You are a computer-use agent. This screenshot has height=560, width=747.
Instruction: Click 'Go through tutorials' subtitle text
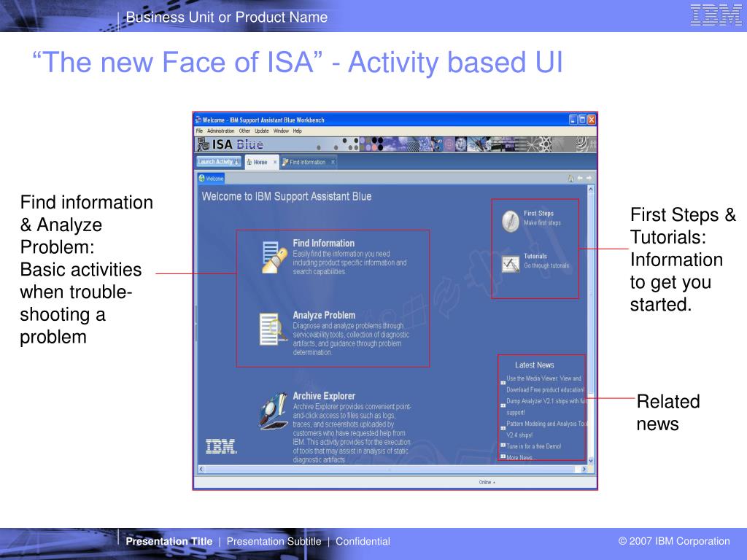546,265
